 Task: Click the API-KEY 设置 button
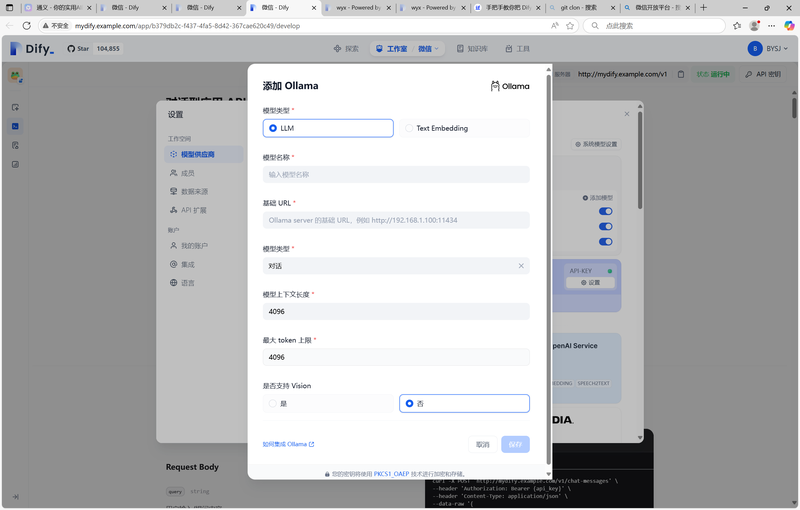pos(590,283)
